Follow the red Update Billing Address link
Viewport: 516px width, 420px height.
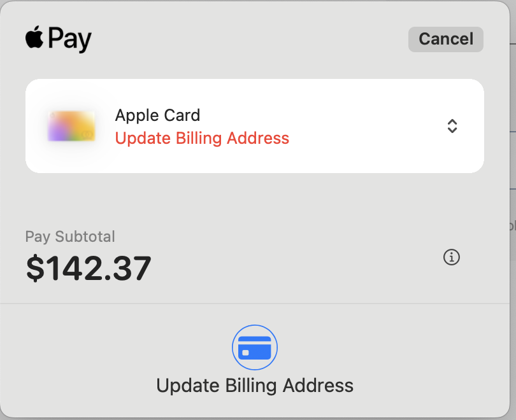click(202, 138)
